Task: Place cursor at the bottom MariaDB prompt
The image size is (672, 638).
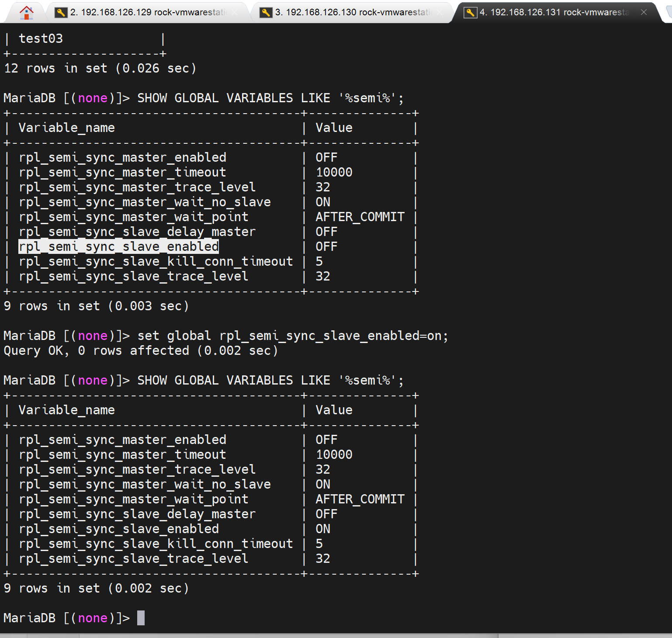Action: click(x=141, y=618)
